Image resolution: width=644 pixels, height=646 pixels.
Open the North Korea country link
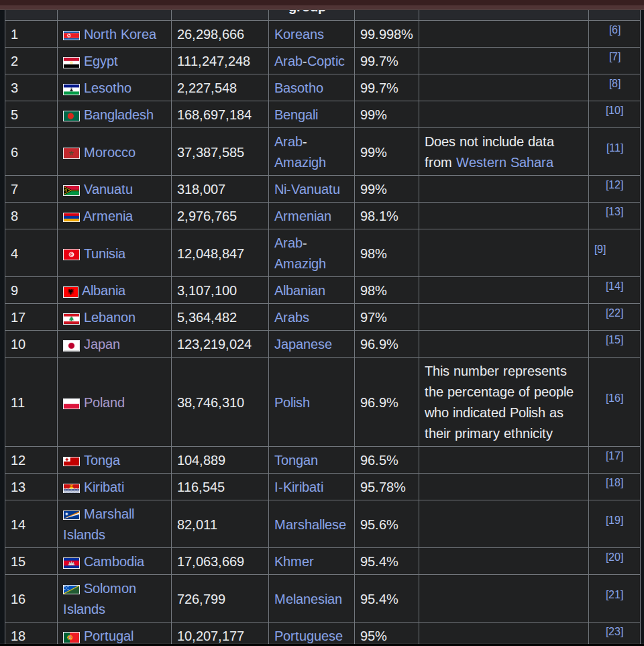click(120, 34)
